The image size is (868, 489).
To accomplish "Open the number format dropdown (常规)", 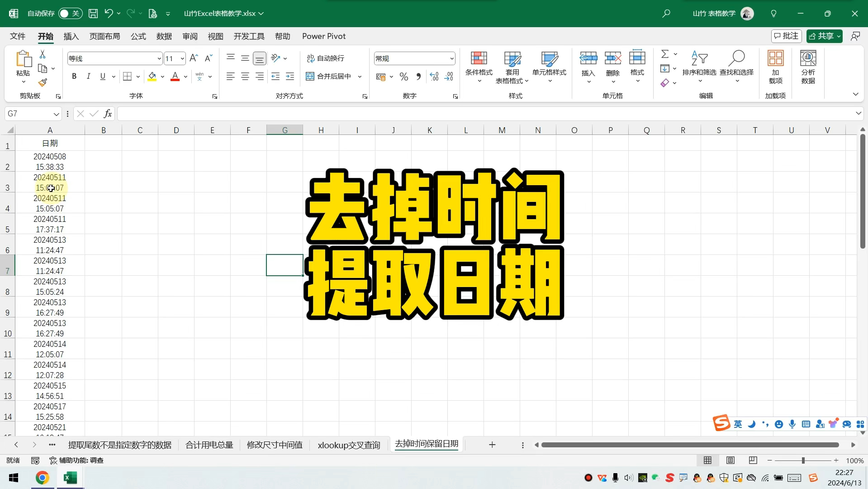I will tap(451, 58).
